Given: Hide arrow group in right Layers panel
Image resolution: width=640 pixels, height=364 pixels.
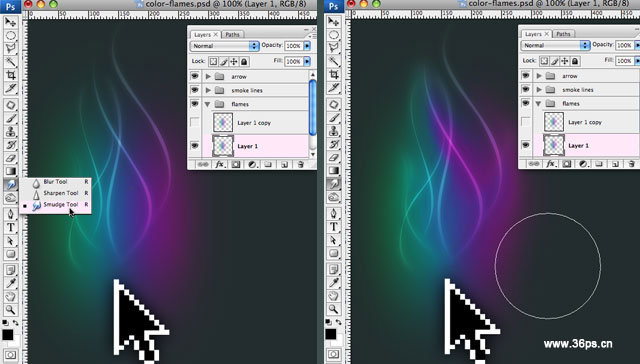Looking at the screenshot, I should pyautogui.click(x=526, y=75).
